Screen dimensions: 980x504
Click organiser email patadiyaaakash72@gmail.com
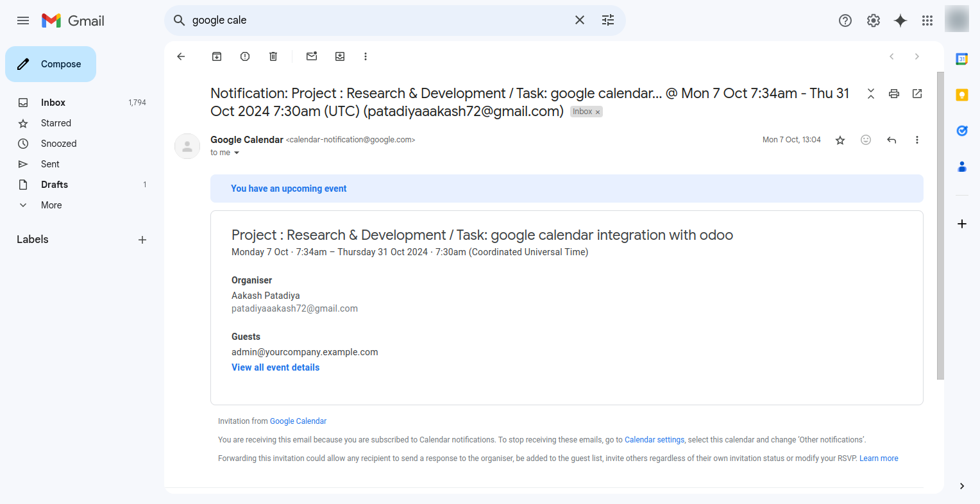coord(294,308)
